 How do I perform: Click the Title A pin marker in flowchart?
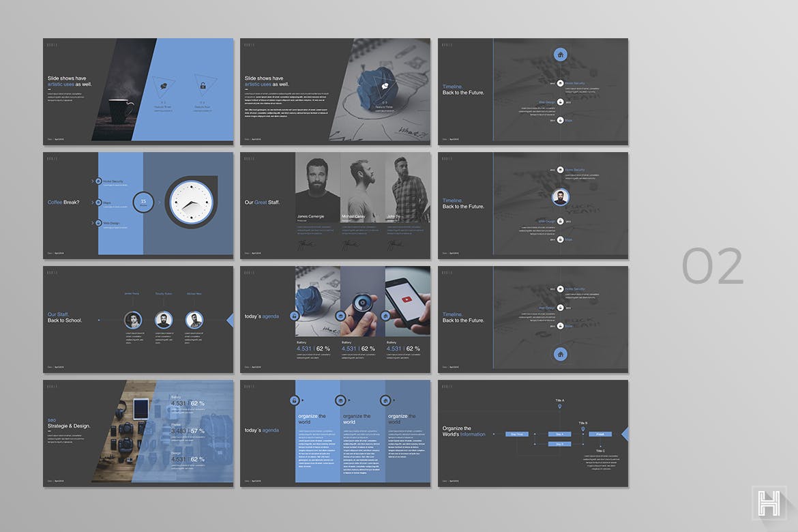coord(560,407)
